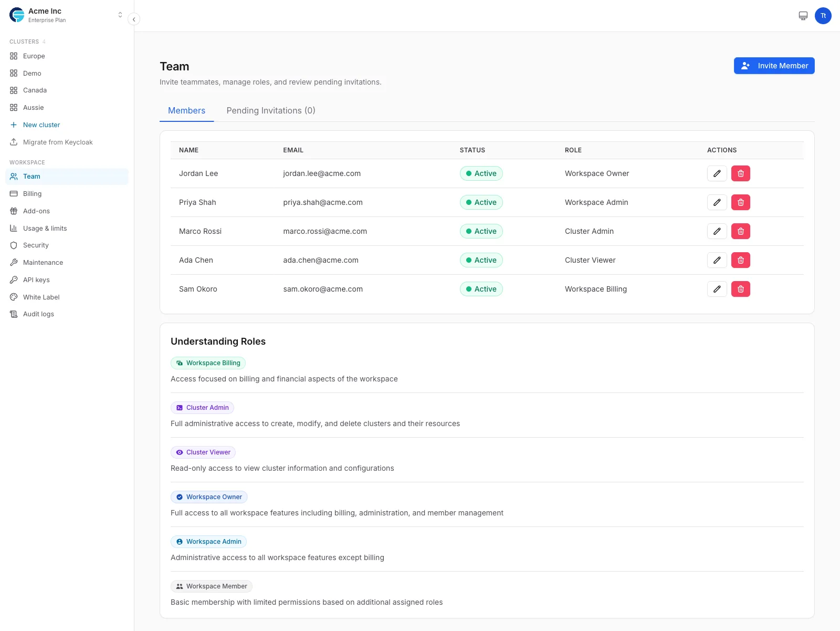The height and width of the screenshot is (631, 840).
Task: Remove Priya Shah with trash icon
Action: (740, 202)
